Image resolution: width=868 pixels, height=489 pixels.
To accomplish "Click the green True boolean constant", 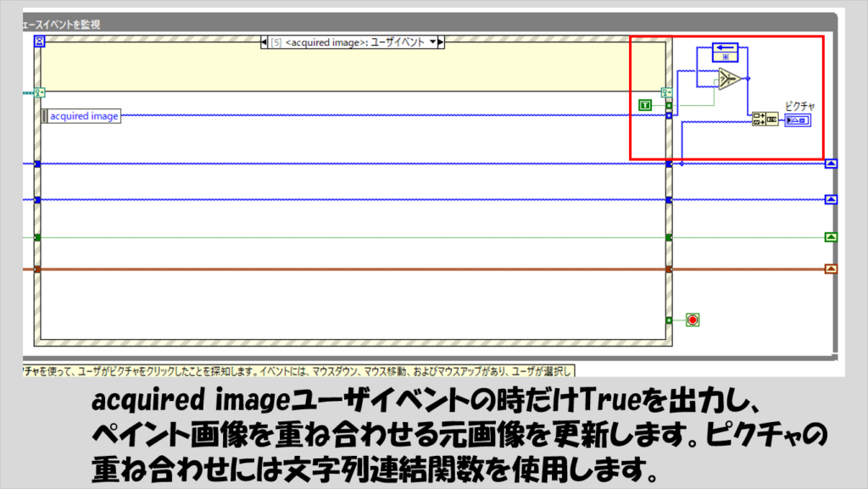I will click(x=645, y=104).
